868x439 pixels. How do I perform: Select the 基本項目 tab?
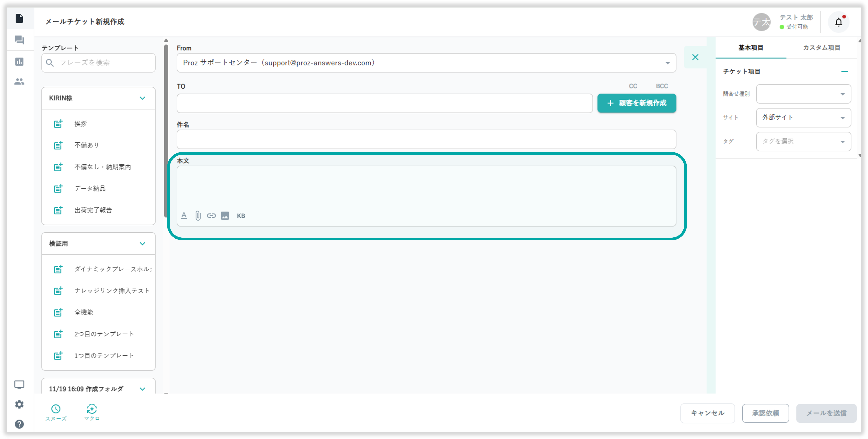click(750, 48)
